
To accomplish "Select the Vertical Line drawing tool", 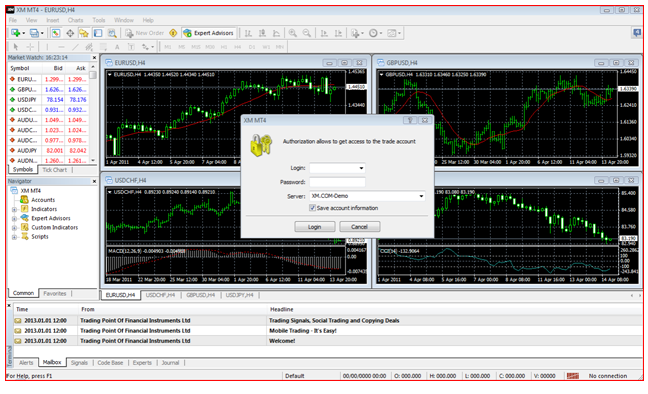I will pos(47,47).
